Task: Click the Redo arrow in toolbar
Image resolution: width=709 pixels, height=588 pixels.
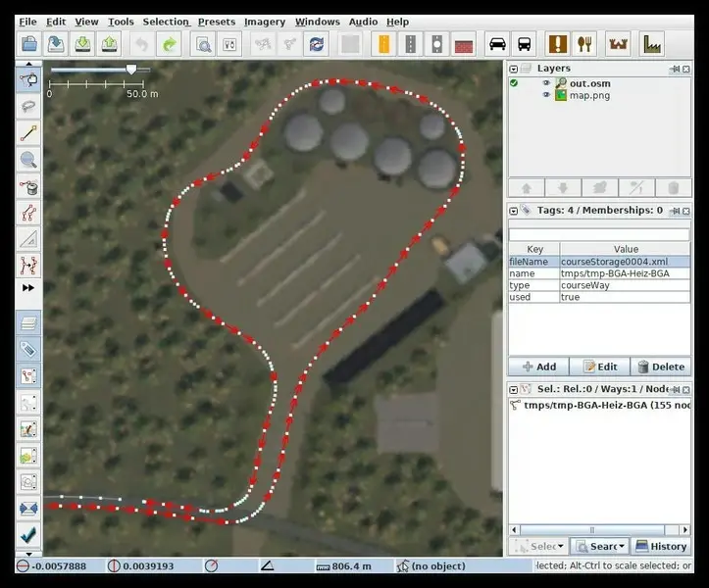Action: coord(169,44)
